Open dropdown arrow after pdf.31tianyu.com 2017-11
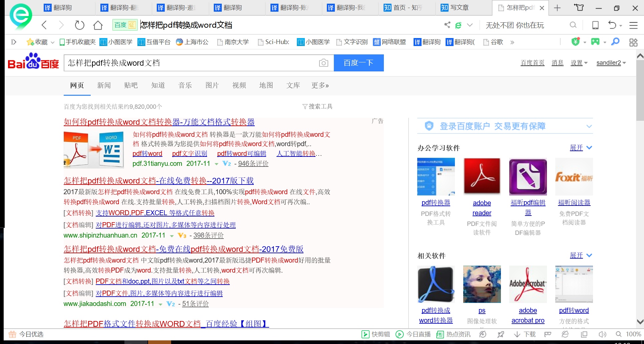Viewport: 644px width, 344px height. [x=216, y=164]
